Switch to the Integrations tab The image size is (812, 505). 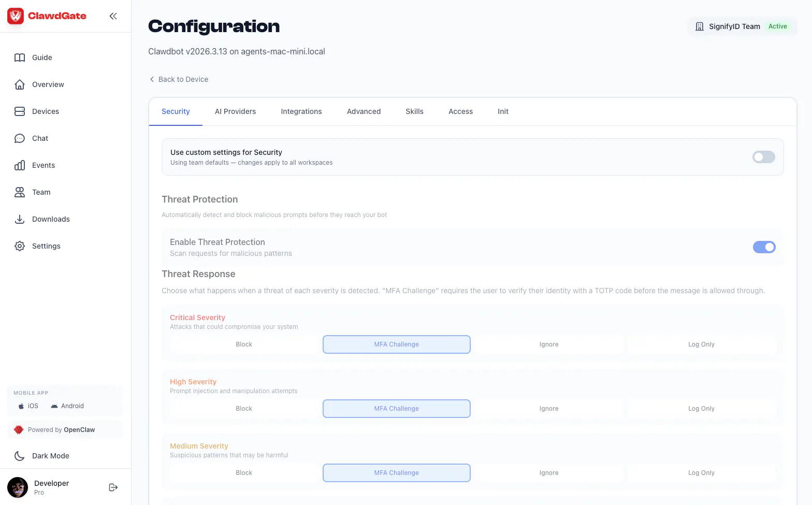[301, 111]
